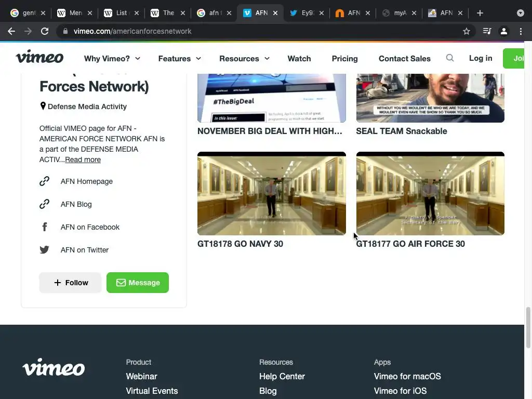Screen dimensions: 532x399
Task: Close the first Google tab
Action: point(43,13)
